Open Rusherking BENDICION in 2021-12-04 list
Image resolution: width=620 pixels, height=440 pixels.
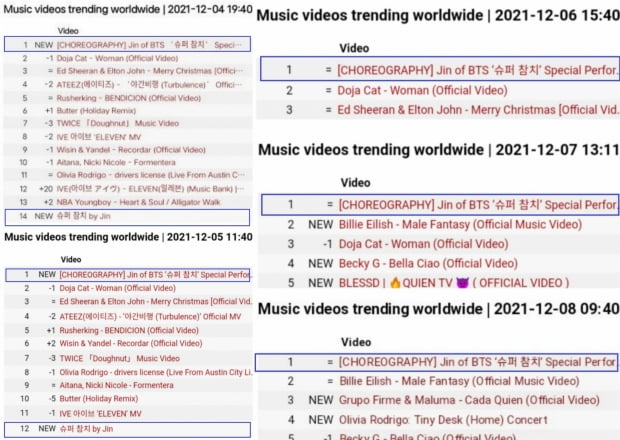(x=129, y=98)
